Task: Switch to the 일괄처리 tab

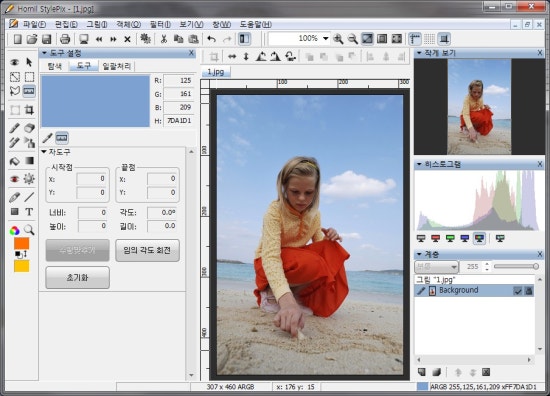Action: 117,66
